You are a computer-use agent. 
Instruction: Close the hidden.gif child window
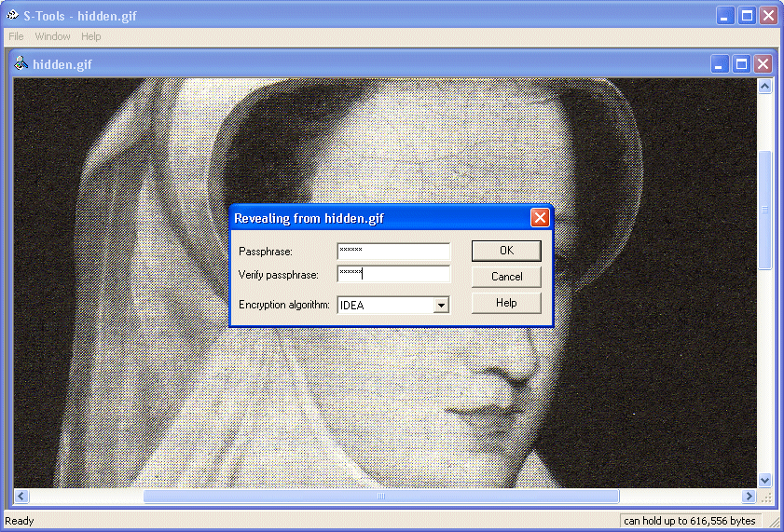click(x=763, y=64)
